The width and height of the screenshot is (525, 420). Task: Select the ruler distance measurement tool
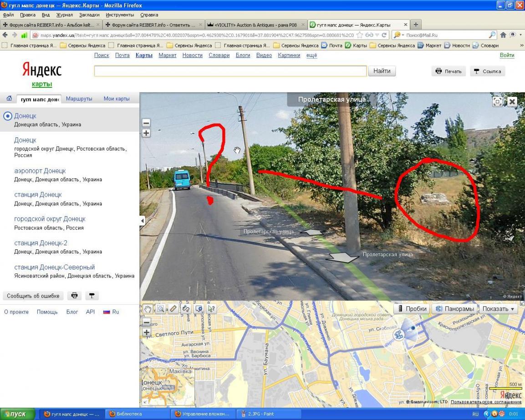pyautogui.click(x=173, y=309)
